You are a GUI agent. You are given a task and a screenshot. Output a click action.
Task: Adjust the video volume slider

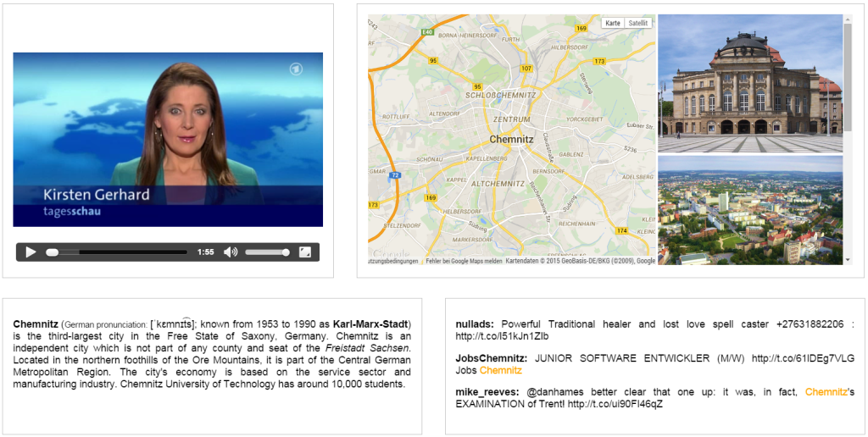click(267, 252)
